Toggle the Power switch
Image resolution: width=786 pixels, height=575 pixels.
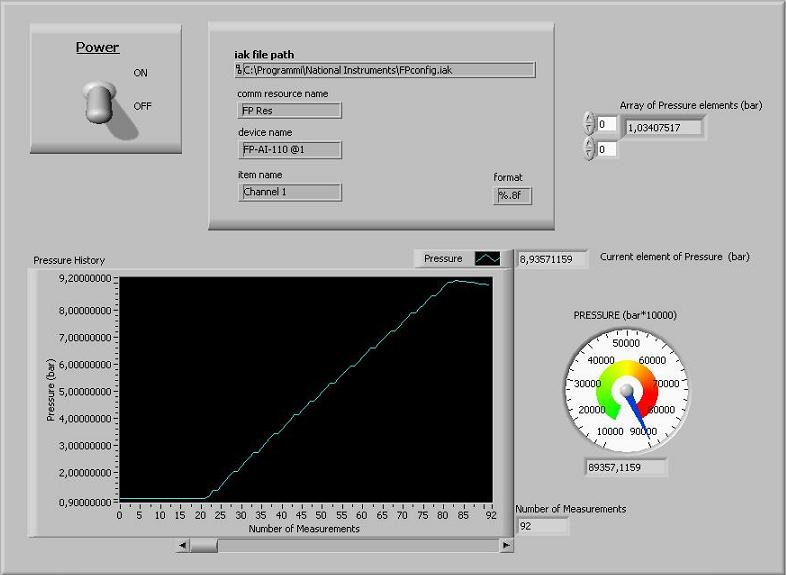coord(99,102)
